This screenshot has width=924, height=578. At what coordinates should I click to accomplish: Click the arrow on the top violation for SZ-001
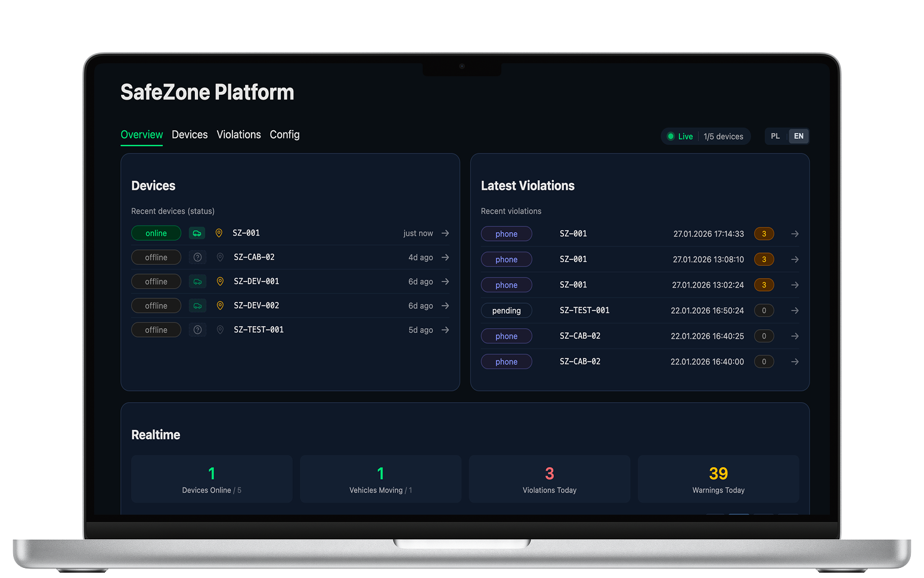[x=795, y=234]
